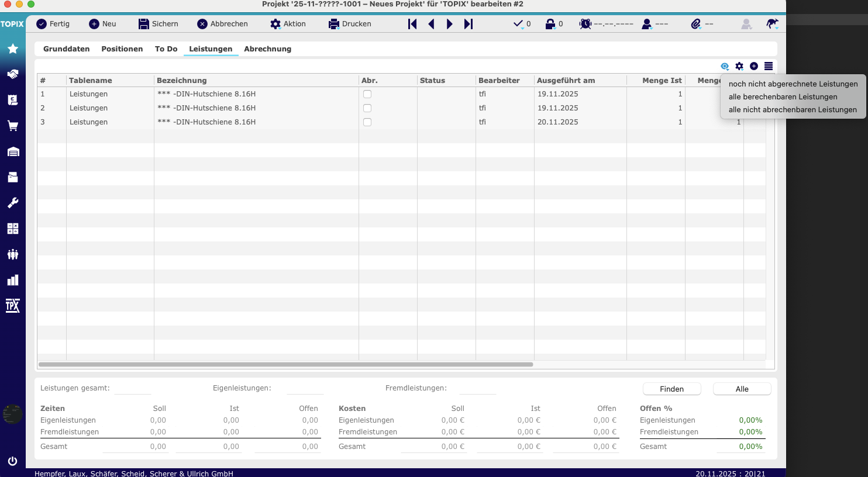
Task: Click the Abbrechen cancel button
Action: [x=223, y=24]
